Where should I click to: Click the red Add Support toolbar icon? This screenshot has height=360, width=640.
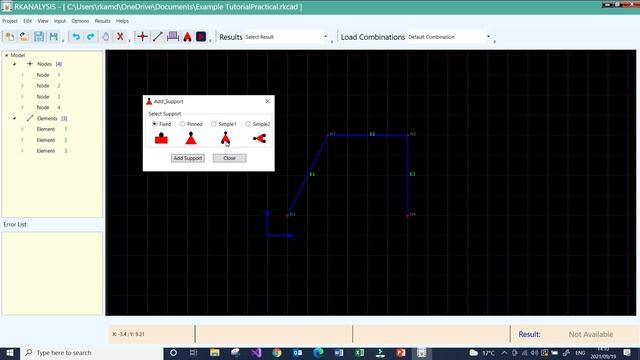click(x=187, y=37)
